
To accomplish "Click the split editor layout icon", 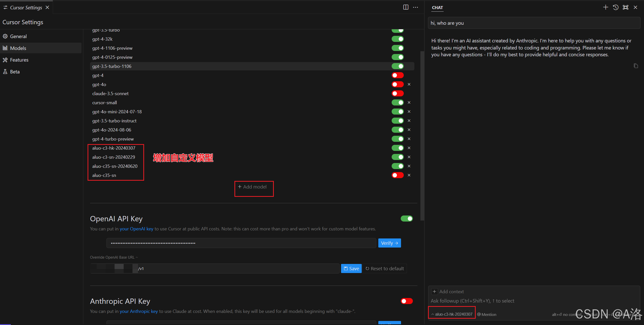I will point(406,7).
